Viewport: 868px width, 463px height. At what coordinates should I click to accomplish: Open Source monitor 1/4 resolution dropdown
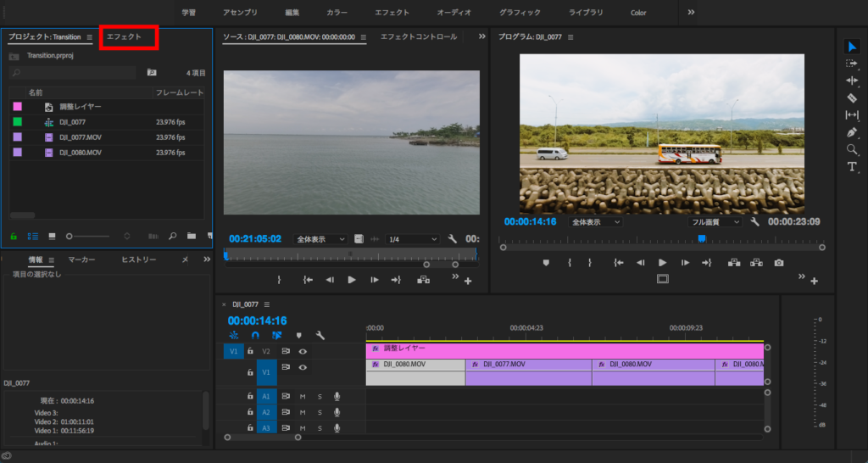pos(412,239)
